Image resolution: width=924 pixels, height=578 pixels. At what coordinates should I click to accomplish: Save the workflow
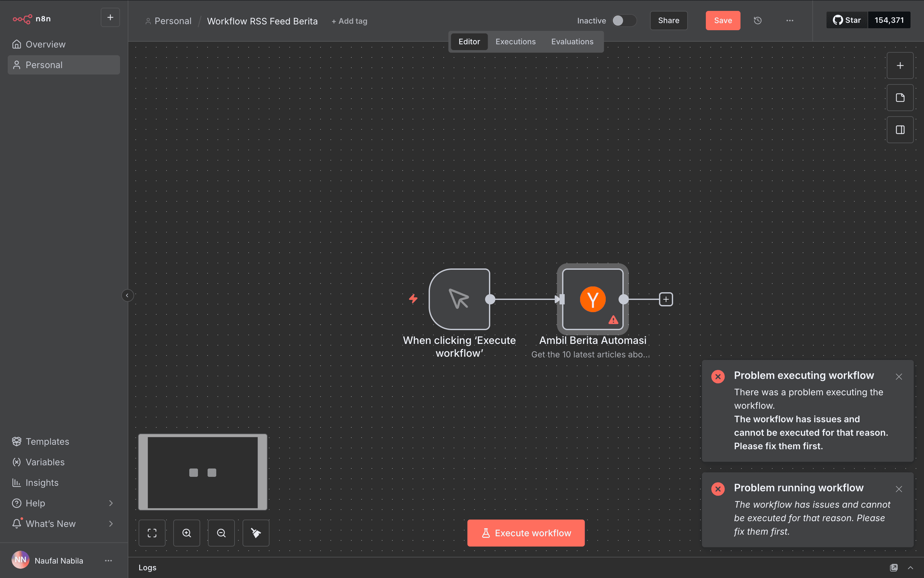coord(723,21)
